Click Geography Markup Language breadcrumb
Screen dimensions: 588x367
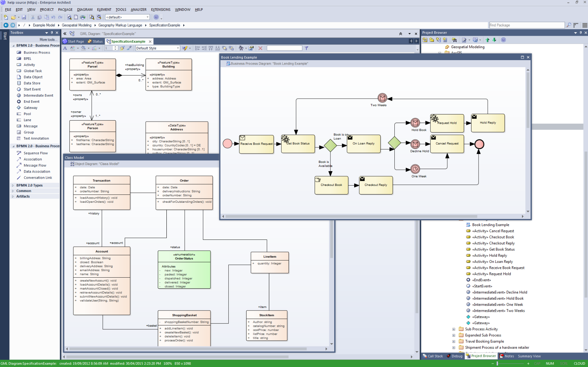tap(120, 25)
